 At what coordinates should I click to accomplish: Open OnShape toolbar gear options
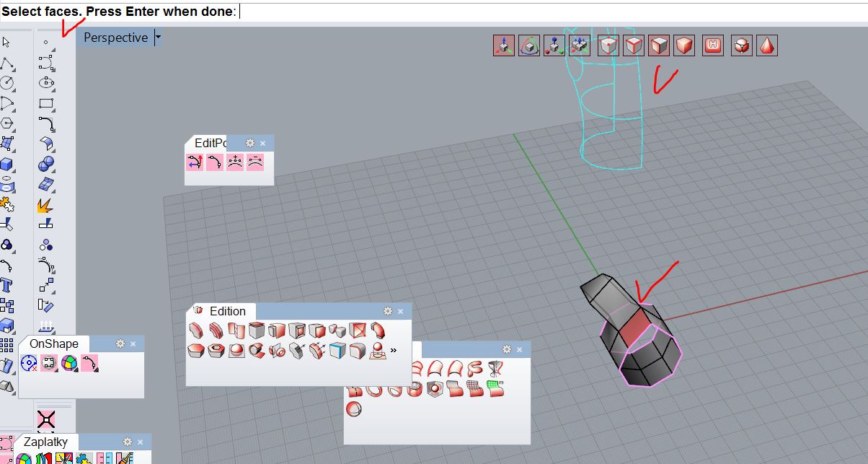tap(120, 343)
